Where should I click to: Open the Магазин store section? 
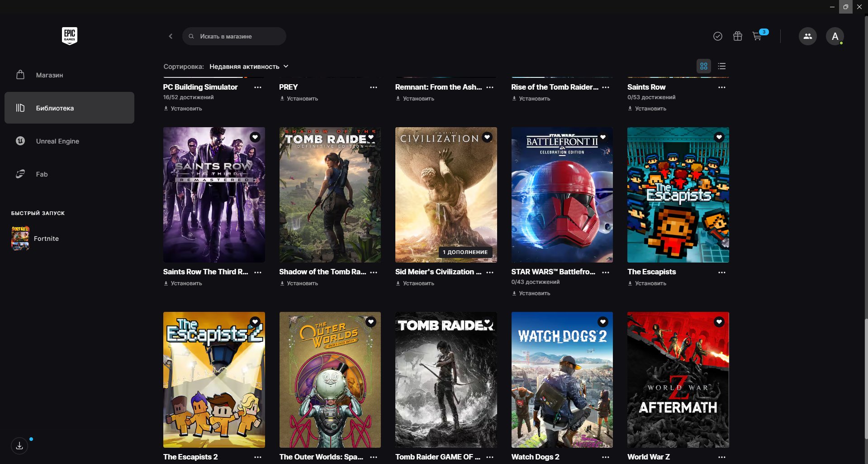(49, 75)
